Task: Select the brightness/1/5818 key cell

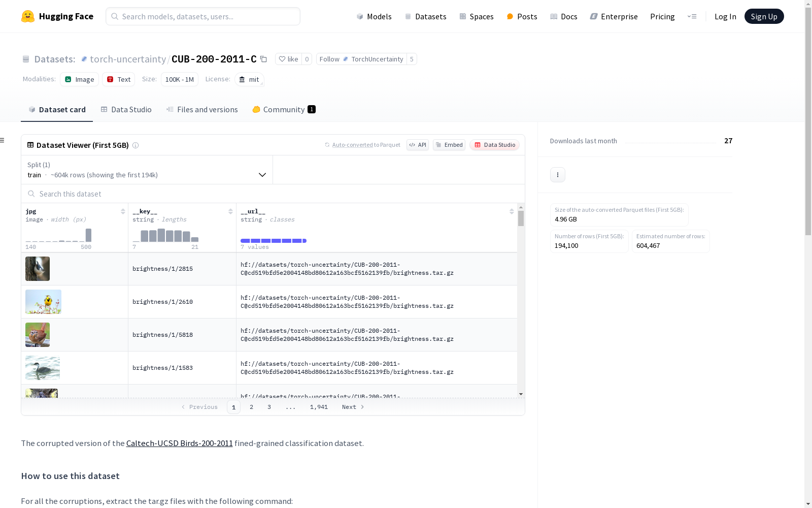Action: coord(182,335)
